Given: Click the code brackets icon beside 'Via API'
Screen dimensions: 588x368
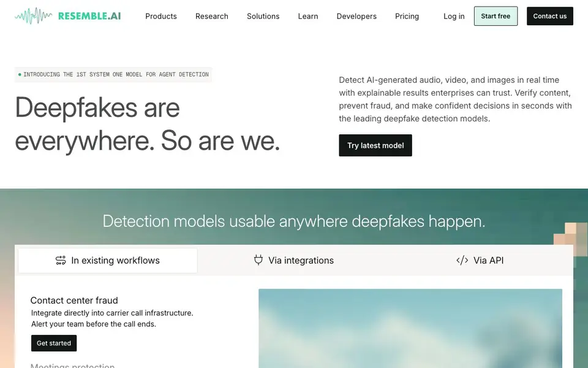Looking at the screenshot, I should point(462,260).
